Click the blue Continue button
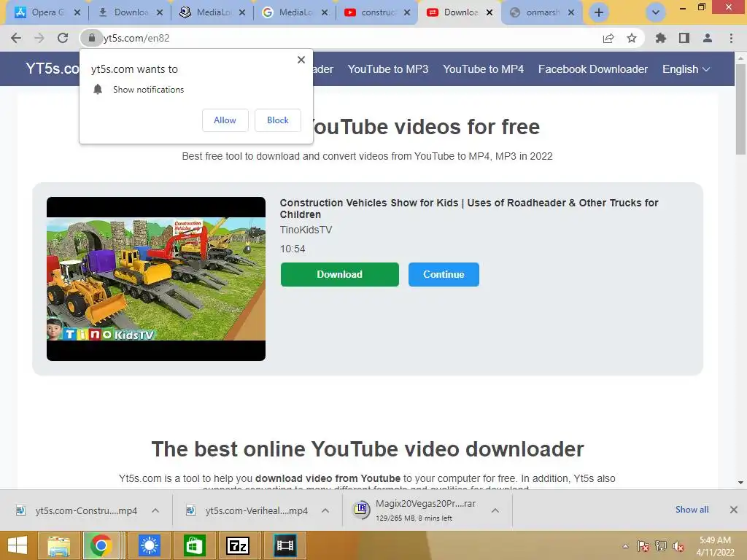Screen dimensions: 747x560 [444, 274]
